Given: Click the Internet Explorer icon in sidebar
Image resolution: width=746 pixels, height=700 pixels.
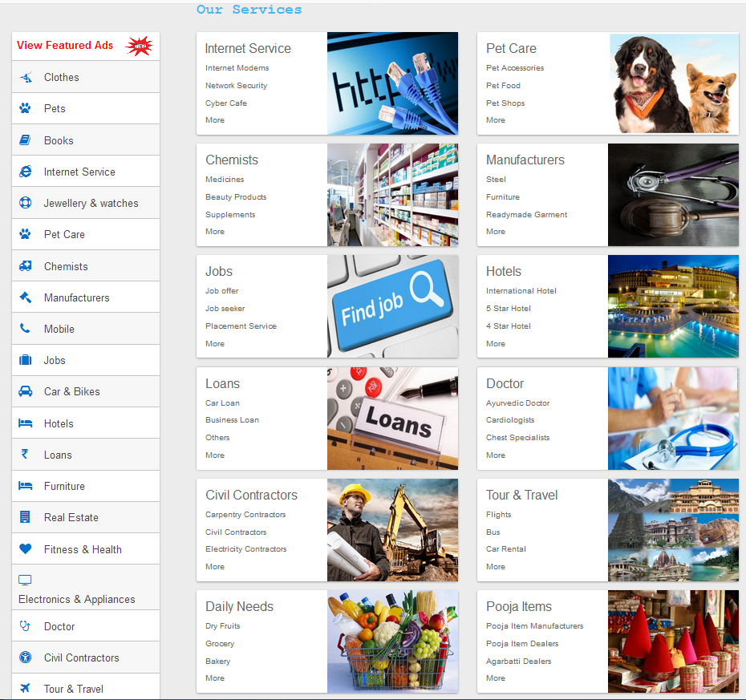Looking at the screenshot, I should point(26,172).
